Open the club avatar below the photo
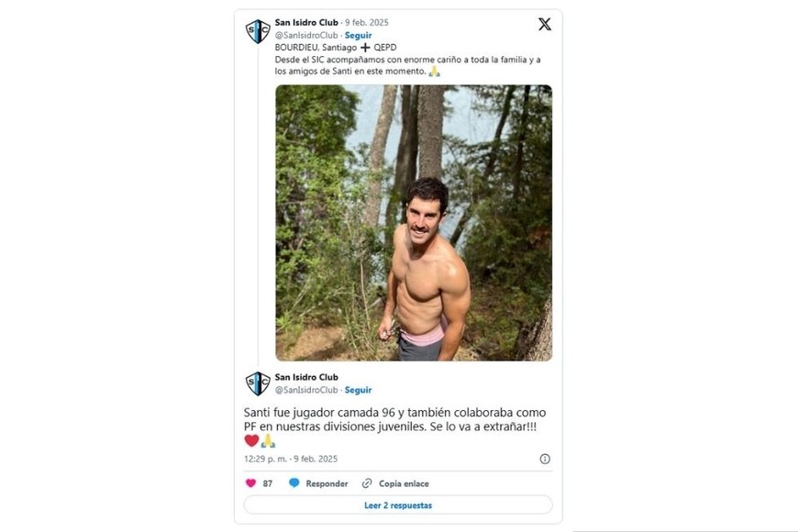This screenshot has width=798, height=532. coord(258,383)
